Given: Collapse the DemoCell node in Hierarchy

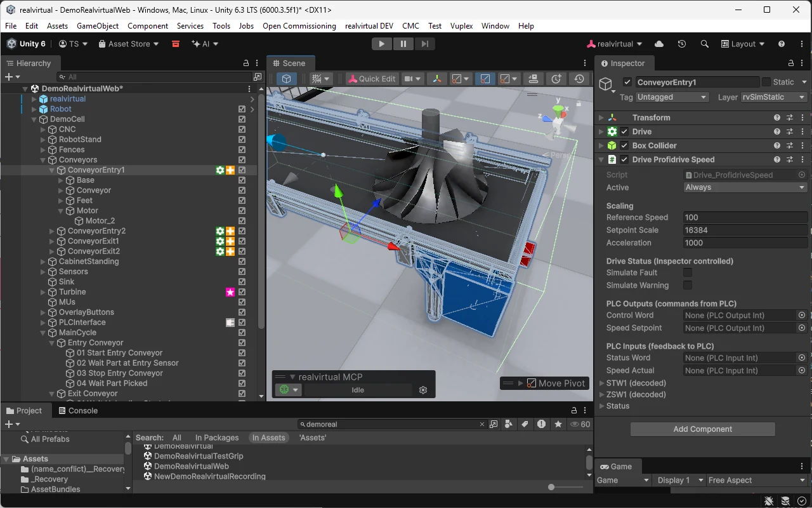Looking at the screenshot, I should 34,119.
